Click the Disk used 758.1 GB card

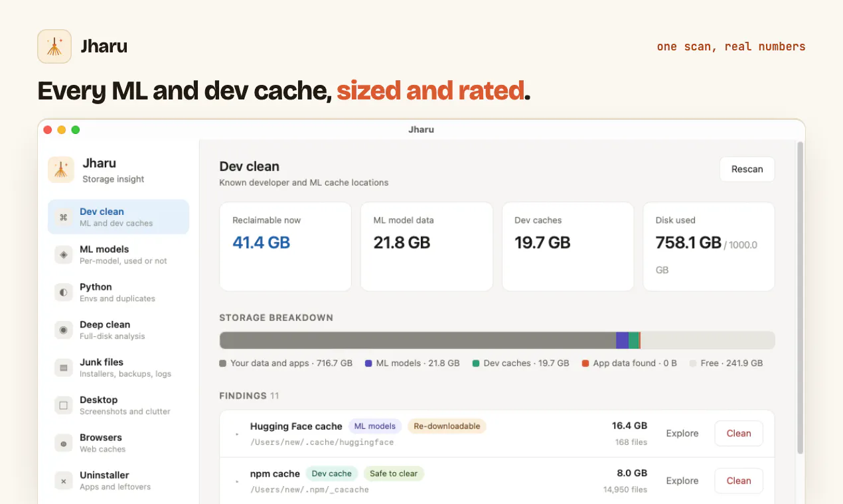pyautogui.click(x=709, y=247)
